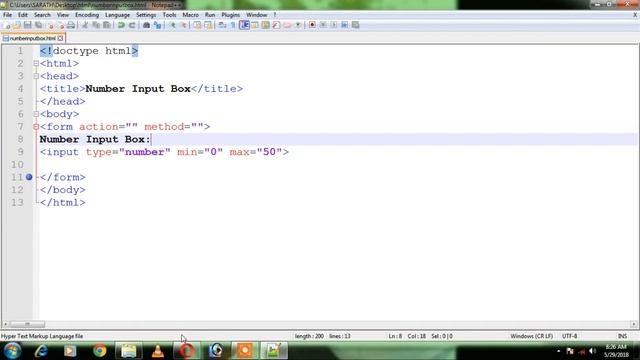Open the Tools menu
640x360 pixels.
[169, 15]
